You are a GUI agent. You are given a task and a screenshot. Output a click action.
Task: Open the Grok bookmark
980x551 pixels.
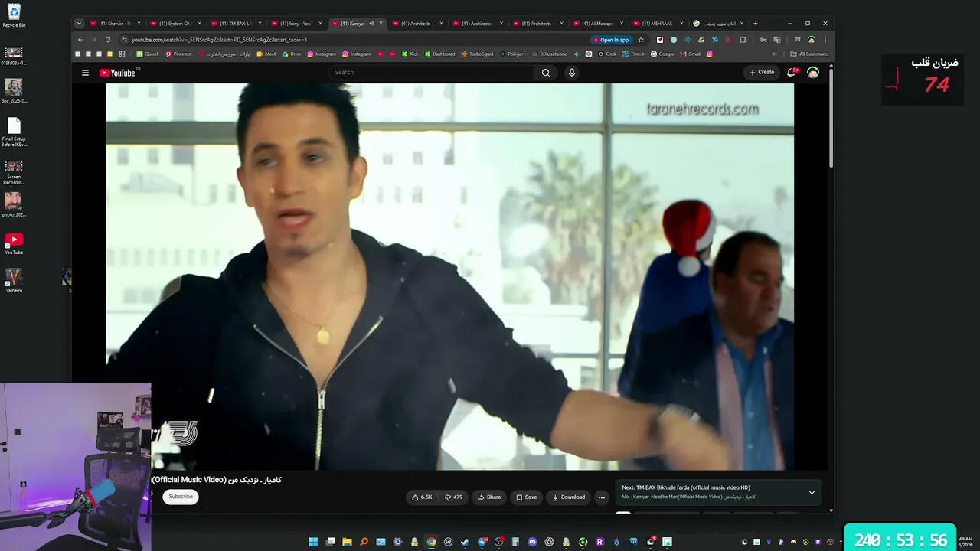point(606,54)
